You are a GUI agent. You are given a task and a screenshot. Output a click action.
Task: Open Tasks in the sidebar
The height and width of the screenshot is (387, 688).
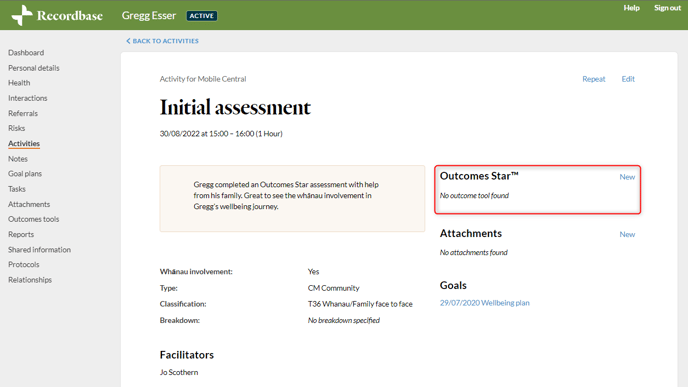17,189
